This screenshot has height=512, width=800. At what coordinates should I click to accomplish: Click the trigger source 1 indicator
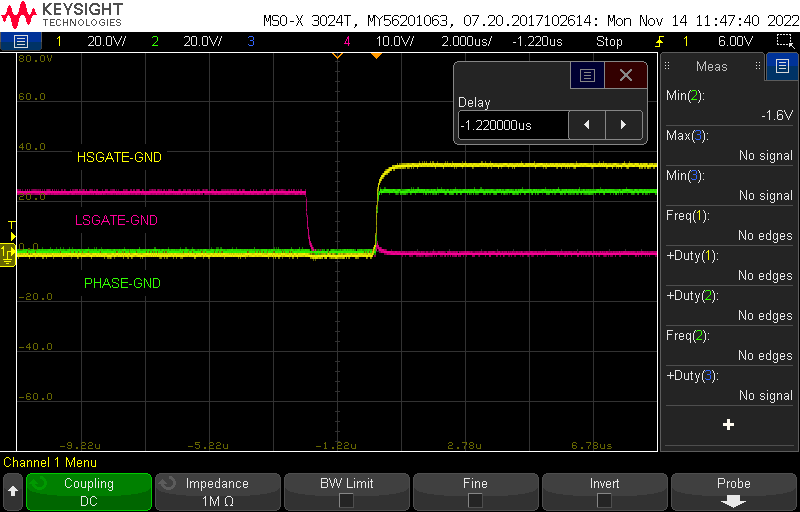[686, 41]
